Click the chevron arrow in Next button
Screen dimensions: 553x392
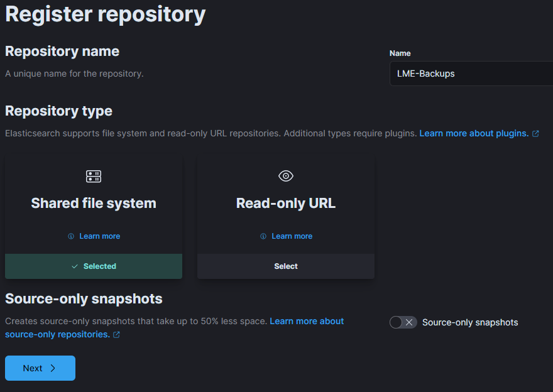(53, 368)
